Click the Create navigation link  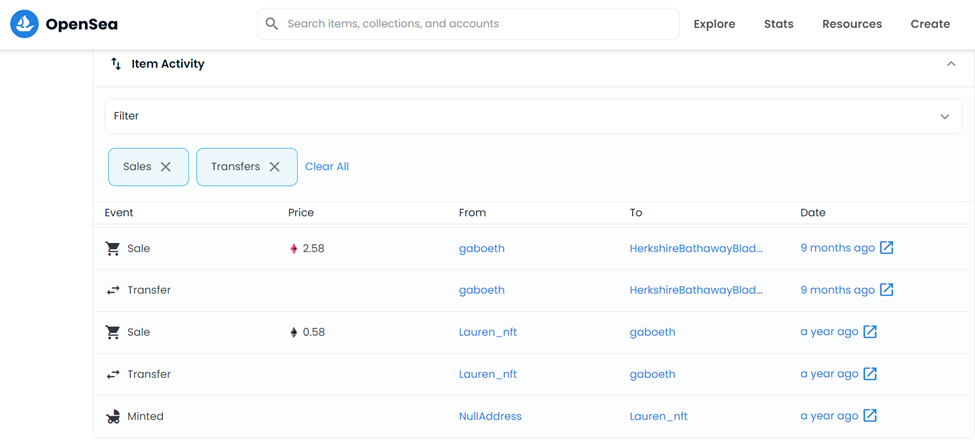(x=930, y=24)
